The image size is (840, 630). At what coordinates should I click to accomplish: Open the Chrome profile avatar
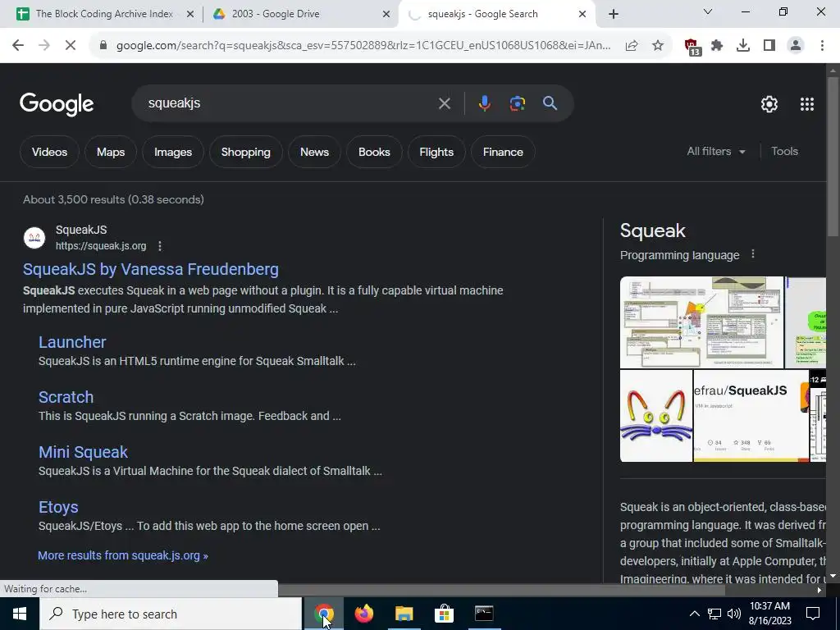tap(796, 46)
